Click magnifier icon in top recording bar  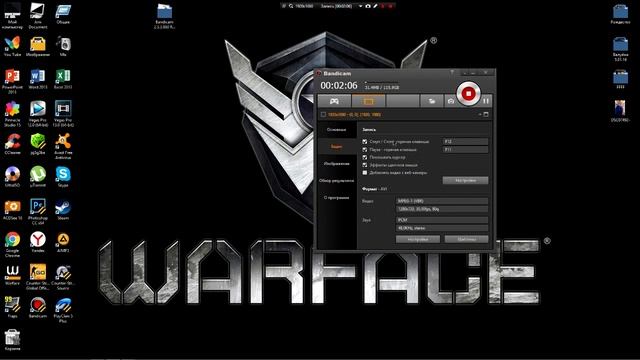pos(291,6)
